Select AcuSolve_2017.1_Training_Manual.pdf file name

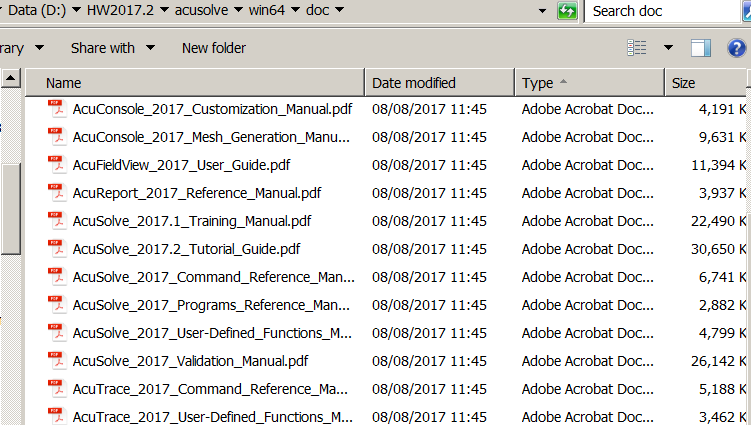coord(192,221)
